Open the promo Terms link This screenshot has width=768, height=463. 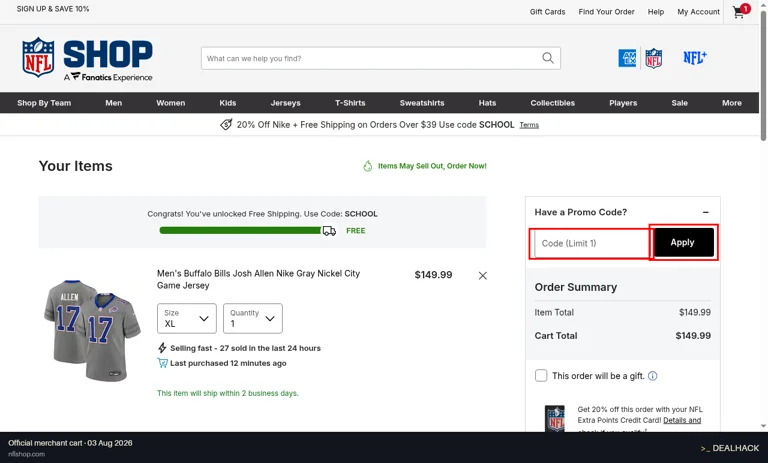point(529,125)
